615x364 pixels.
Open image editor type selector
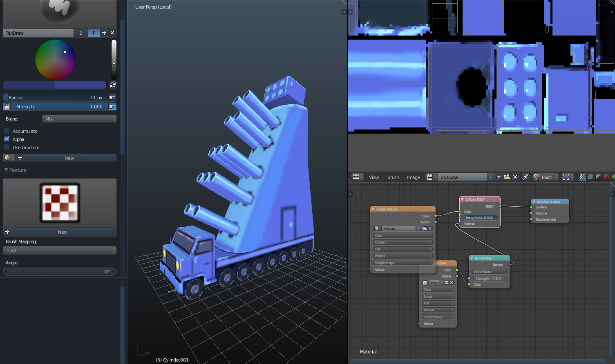[x=358, y=177]
